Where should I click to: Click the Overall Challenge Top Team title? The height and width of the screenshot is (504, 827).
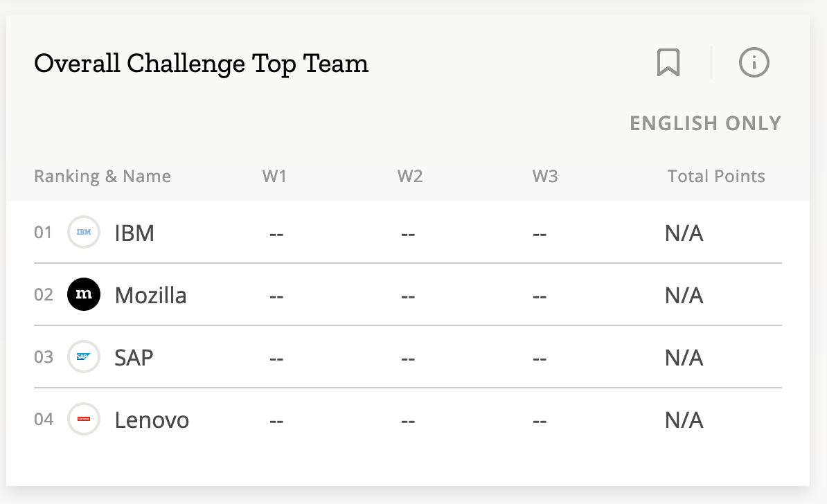[x=202, y=63]
